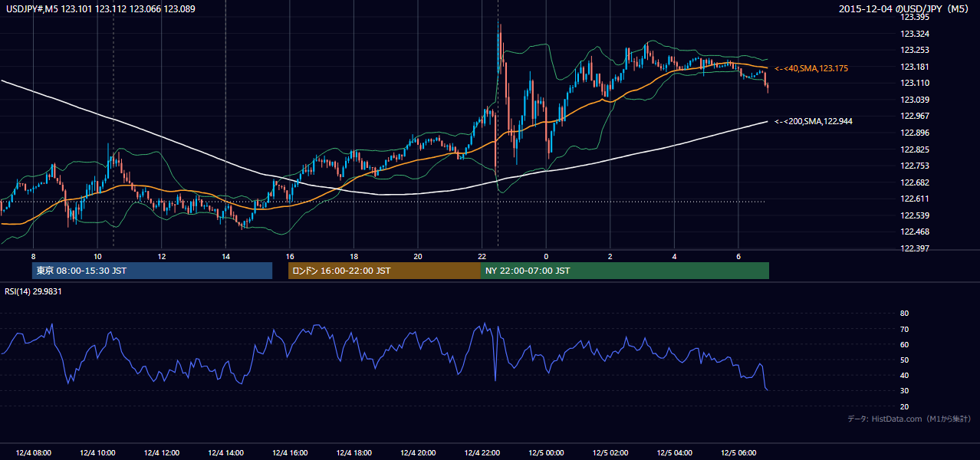Click price axis value 123.395
This screenshot has height=460, width=980.
(914, 17)
